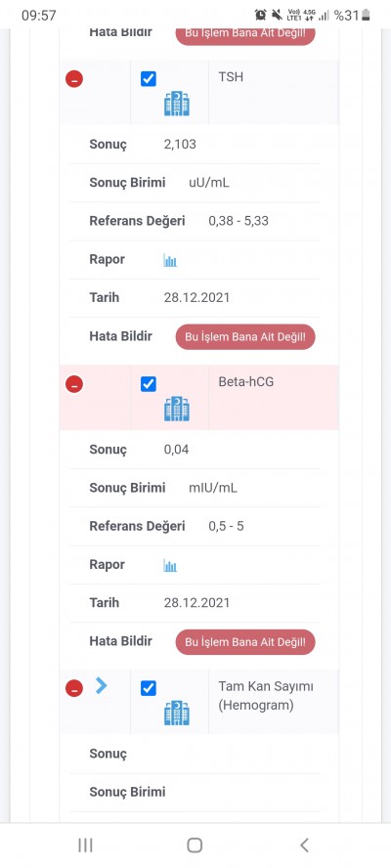Uncheck the Beta-hCG checkbox
391x868 pixels.
(149, 383)
